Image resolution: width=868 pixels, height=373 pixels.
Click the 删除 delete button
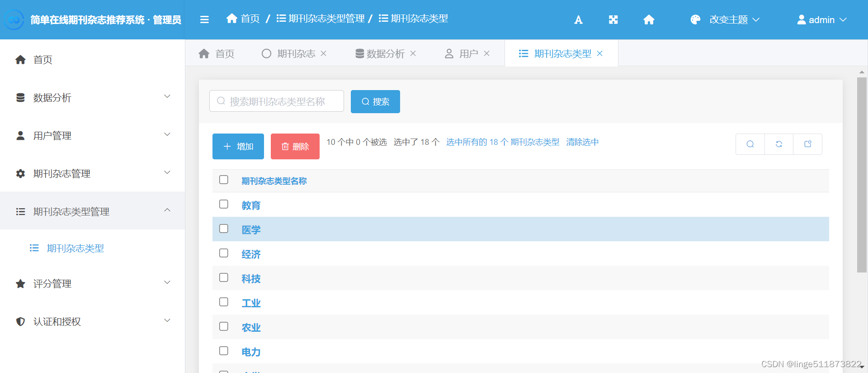295,146
